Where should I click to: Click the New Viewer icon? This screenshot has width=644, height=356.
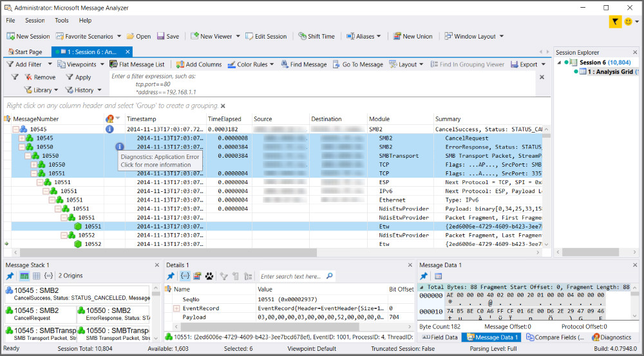click(194, 36)
